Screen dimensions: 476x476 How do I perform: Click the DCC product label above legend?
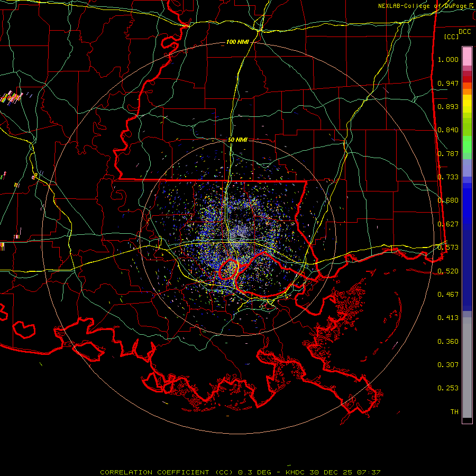(x=464, y=32)
